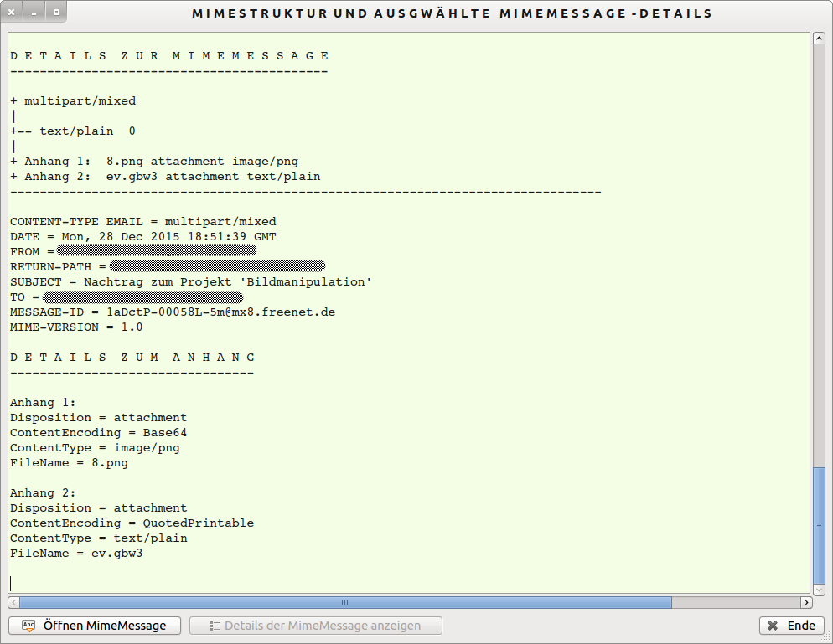Image resolution: width=833 pixels, height=644 pixels.
Task: Click the Öffnen MimeMessage button
Action: tap(93, 626)
